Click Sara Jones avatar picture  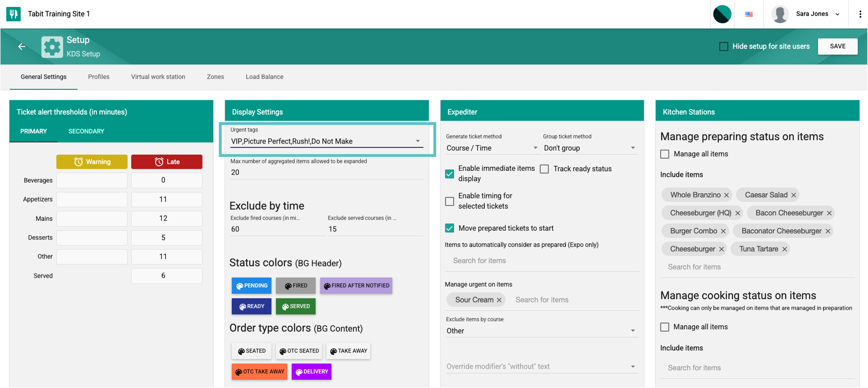click(x=780, y=14)
